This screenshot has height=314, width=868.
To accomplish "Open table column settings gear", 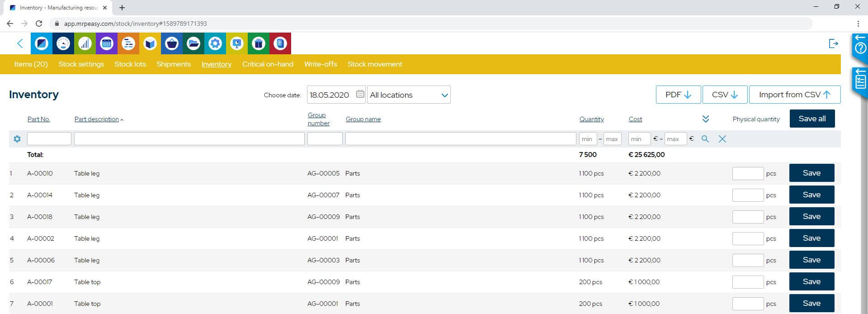I will [x=17, y=139].
